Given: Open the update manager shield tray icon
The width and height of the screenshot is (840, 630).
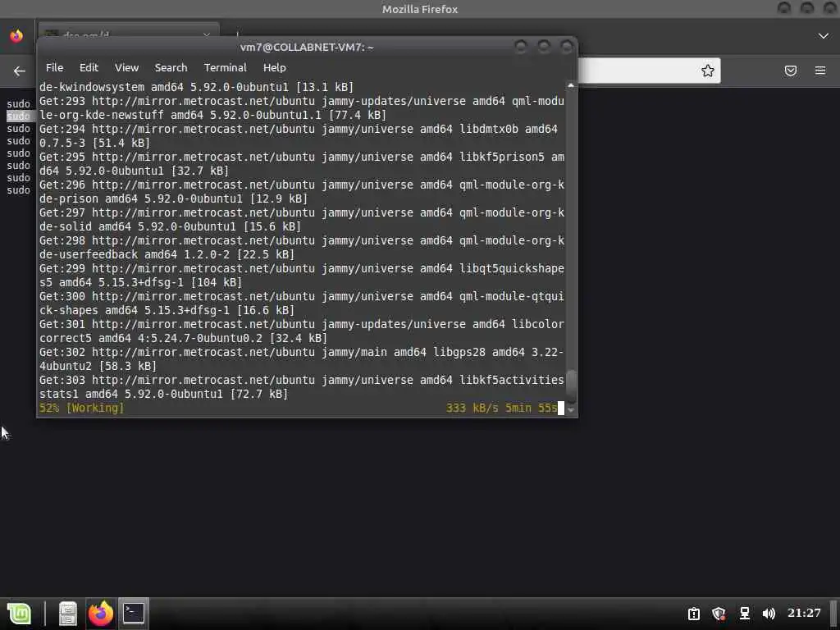Looking at the screenshot, I should (719, 614).
